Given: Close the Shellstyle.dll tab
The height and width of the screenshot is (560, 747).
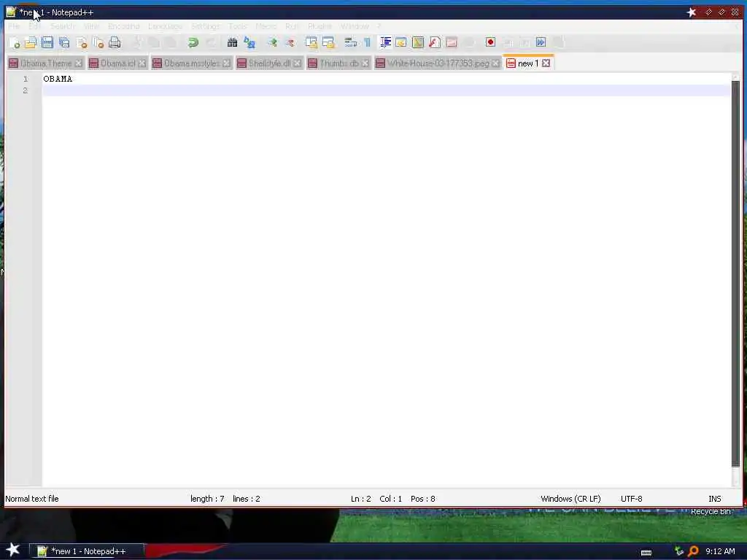Looking at the screenshot, I should pyautogui.click(x=298, y=63).
